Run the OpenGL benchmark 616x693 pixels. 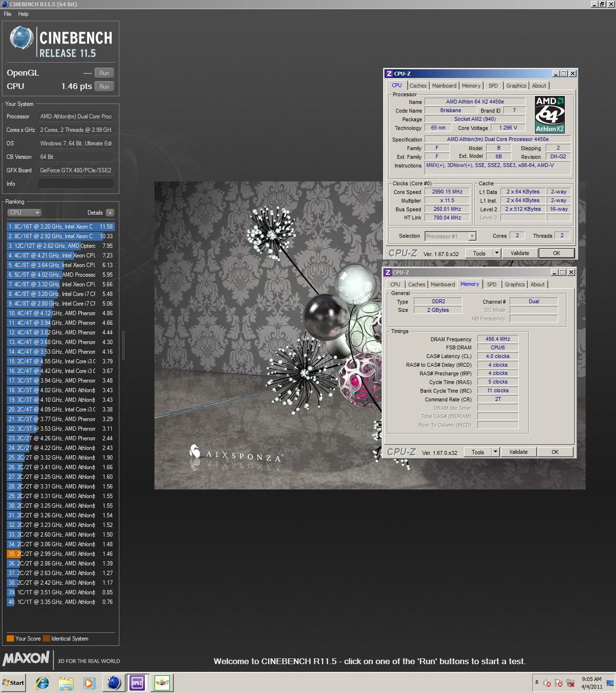click(104, 73)
